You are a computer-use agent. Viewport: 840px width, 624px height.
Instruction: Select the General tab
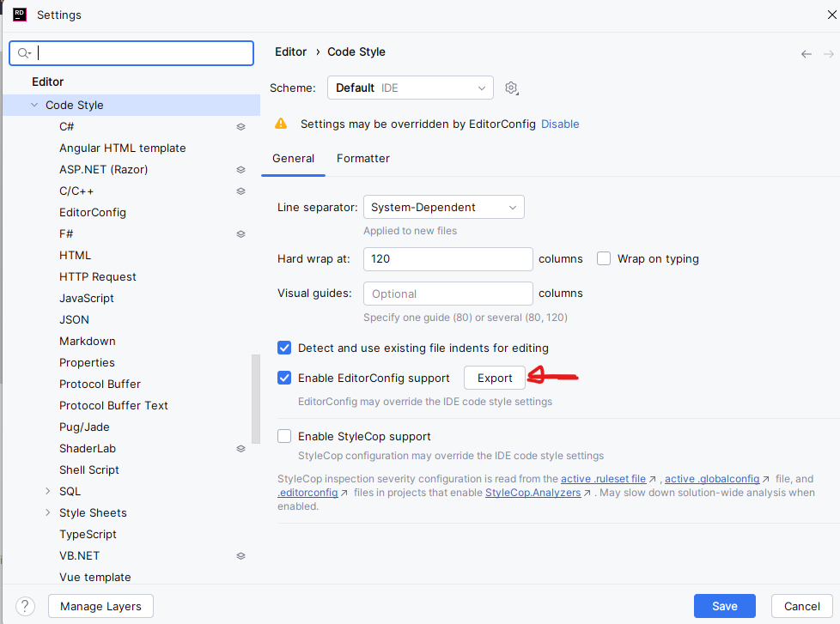[293, 158]
